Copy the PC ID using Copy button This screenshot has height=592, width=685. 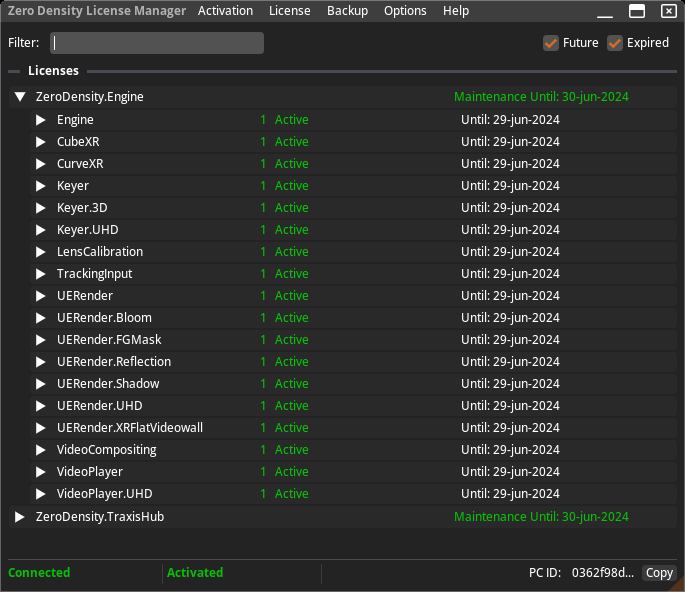tap(659, 573)
